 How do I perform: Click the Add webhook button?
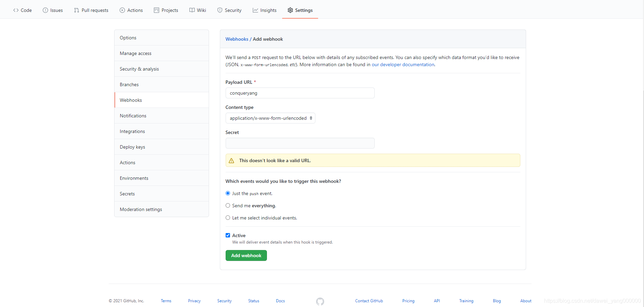246,255
